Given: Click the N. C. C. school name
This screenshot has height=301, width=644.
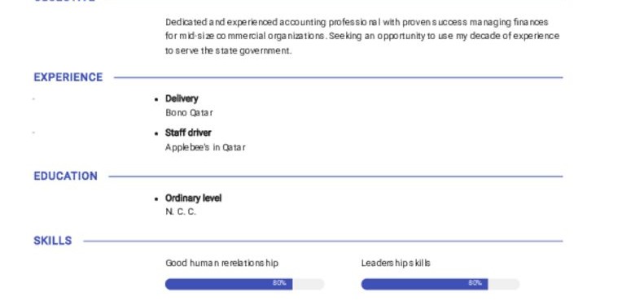Looking at the screenshot, I should pos(181,212).
